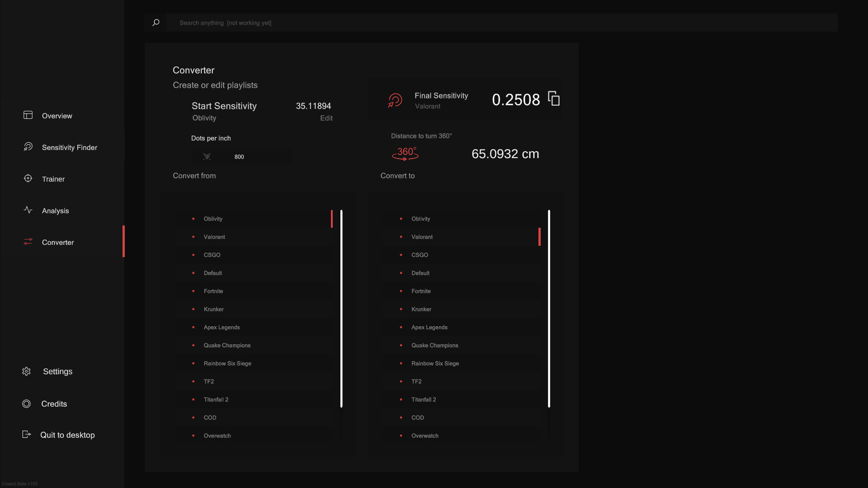The width and height of the screenshot is (868, 488).
Task: Click the Trainer crosshair icon
Action: pos(28,178)
